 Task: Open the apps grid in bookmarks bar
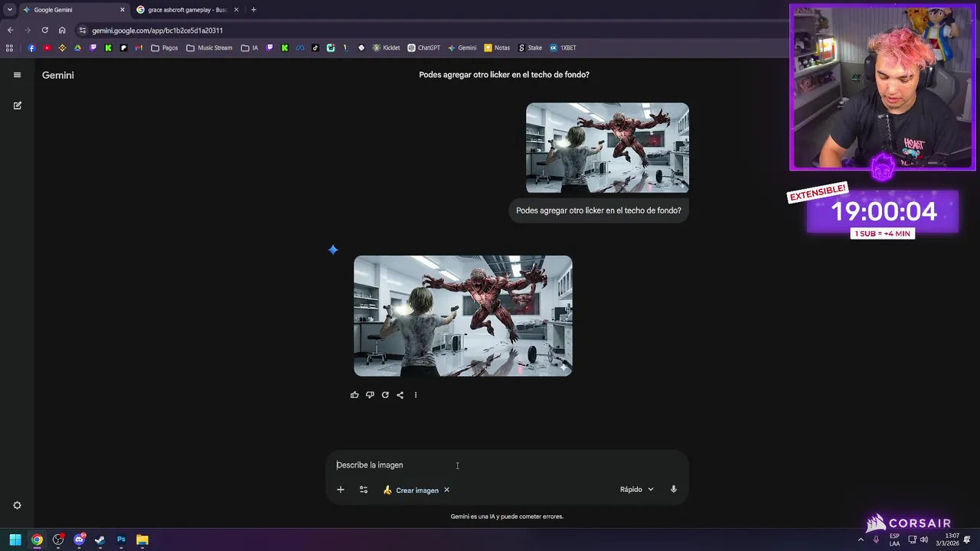(x=9, y=47)
